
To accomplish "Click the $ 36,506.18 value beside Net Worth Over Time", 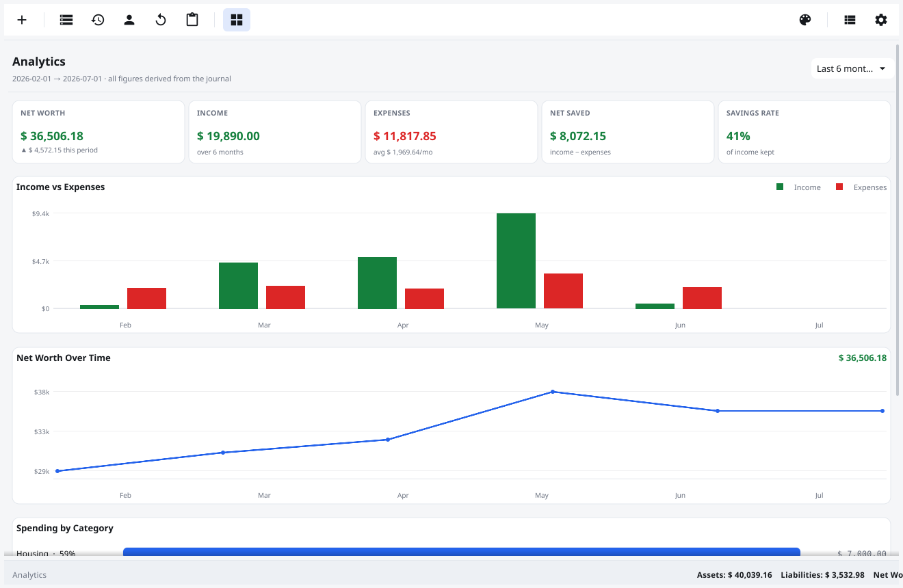I will (x=863, y=358).
